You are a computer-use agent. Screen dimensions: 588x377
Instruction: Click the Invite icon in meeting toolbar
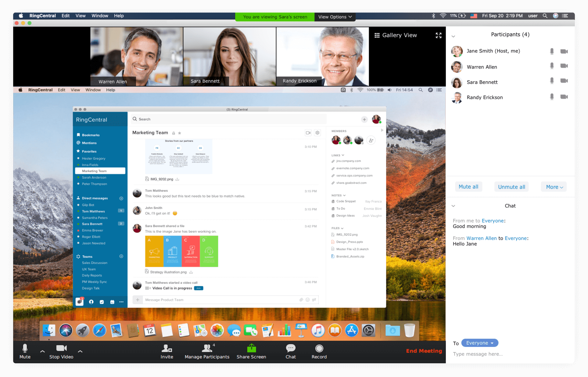coord(167,348)
